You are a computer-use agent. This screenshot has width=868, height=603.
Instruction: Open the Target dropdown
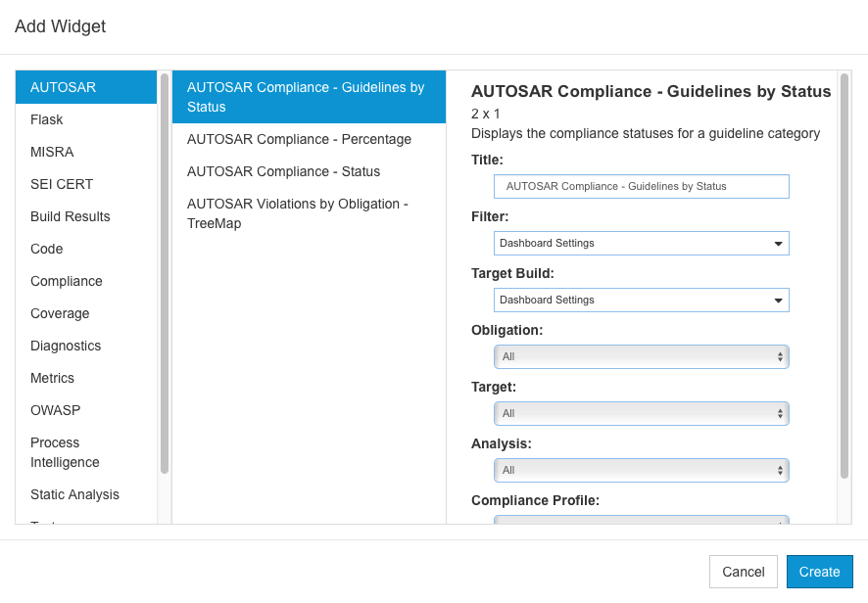(641, 413)
